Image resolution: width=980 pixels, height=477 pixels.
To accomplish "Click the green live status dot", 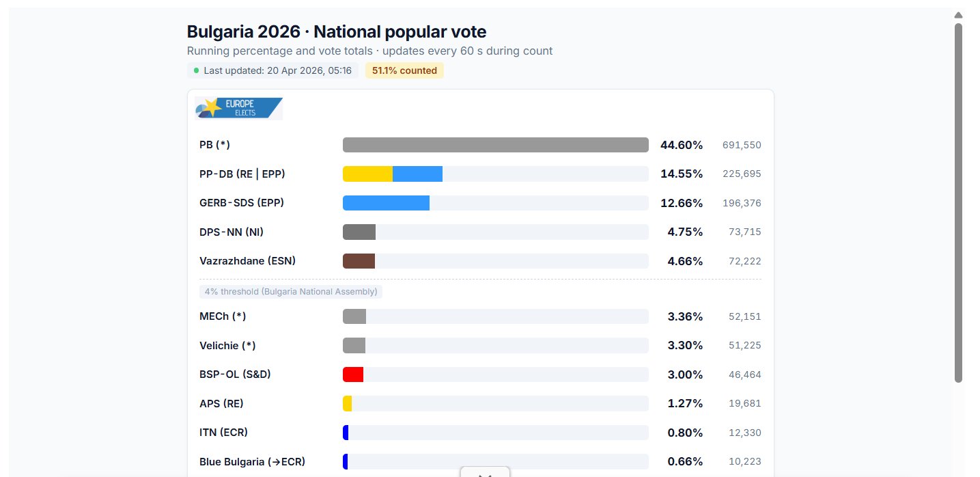I will (197, 70).
